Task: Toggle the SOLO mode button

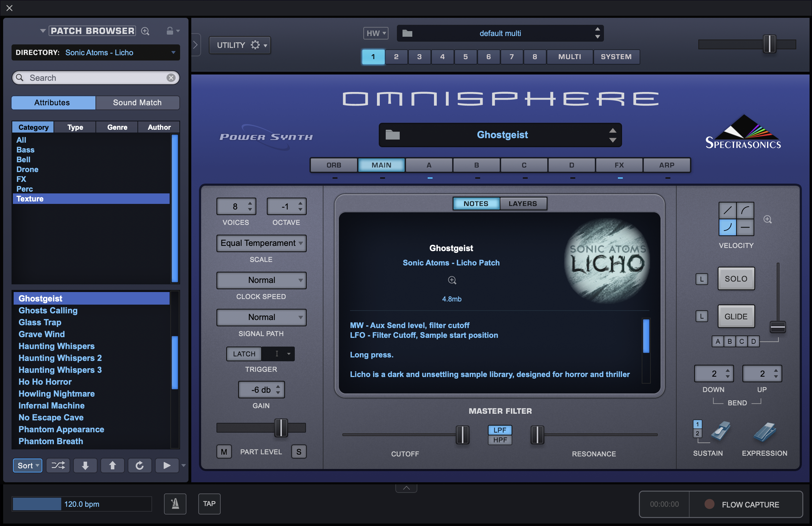Action: 736,279
